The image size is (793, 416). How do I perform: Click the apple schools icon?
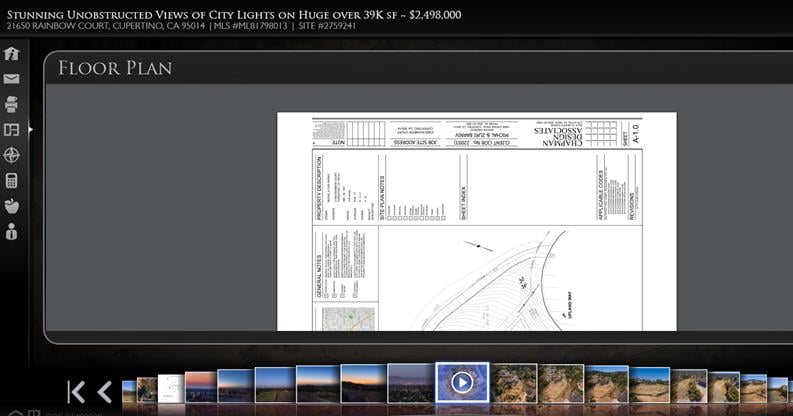pyautogui.click(x=12, y=206)
